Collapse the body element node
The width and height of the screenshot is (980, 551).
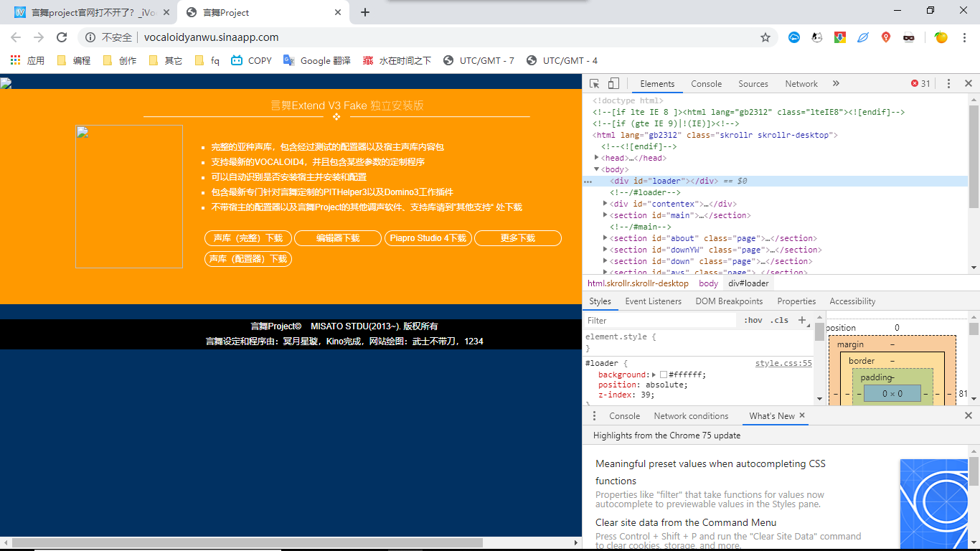[597, 169]
